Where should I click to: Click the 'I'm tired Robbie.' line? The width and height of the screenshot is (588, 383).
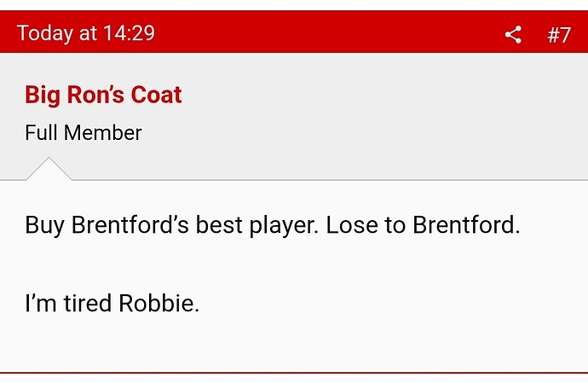[112, 303]
